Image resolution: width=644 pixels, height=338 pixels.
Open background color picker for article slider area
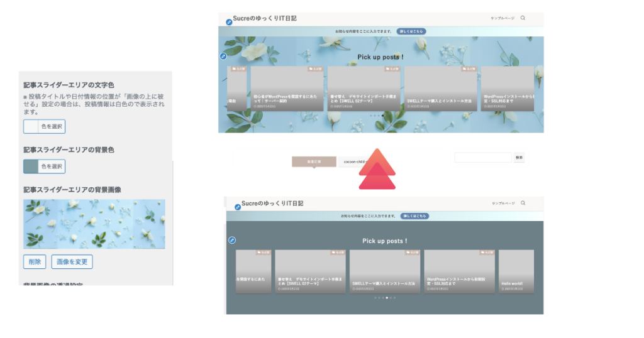coord(44,166)
